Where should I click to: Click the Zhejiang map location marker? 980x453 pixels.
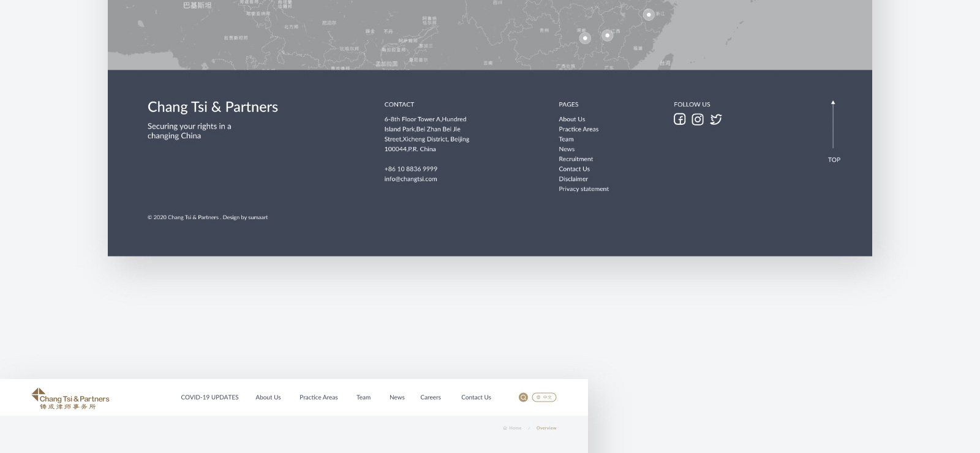pyautogui.click(x=649, y=15)
